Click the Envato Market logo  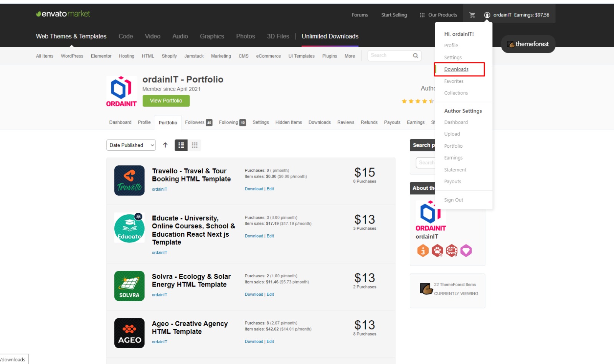point(63,14)
